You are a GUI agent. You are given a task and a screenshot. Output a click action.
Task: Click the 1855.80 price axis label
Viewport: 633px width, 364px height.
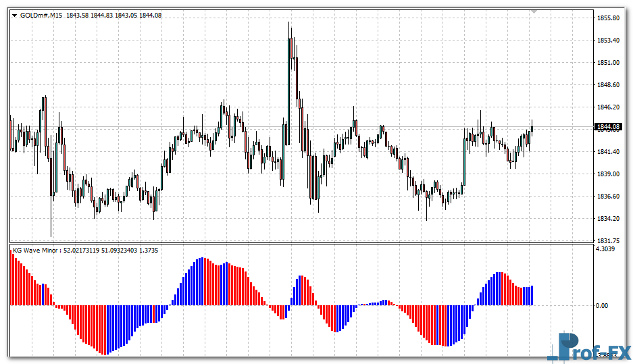coord(609,18)
